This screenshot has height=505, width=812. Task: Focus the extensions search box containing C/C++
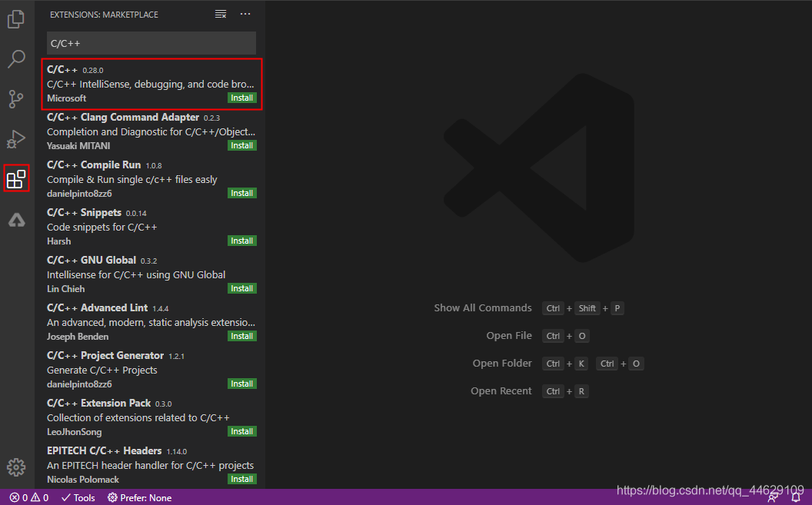(x=151, y=44)
